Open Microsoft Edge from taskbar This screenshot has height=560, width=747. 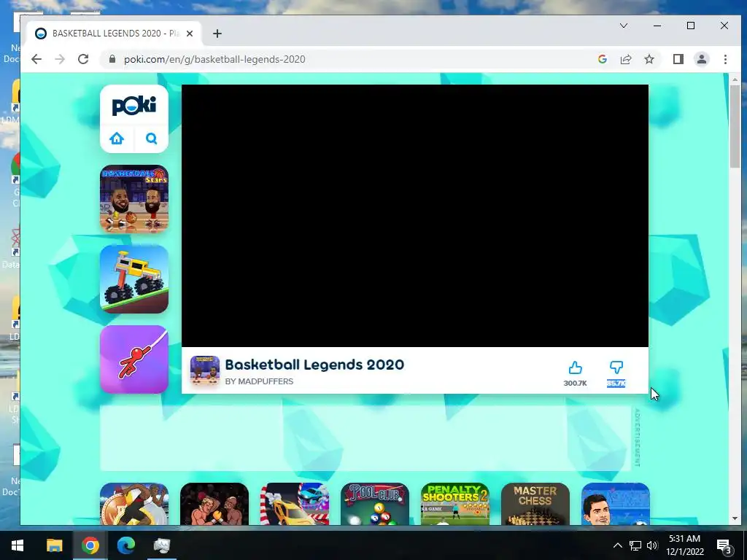point(126,545)
